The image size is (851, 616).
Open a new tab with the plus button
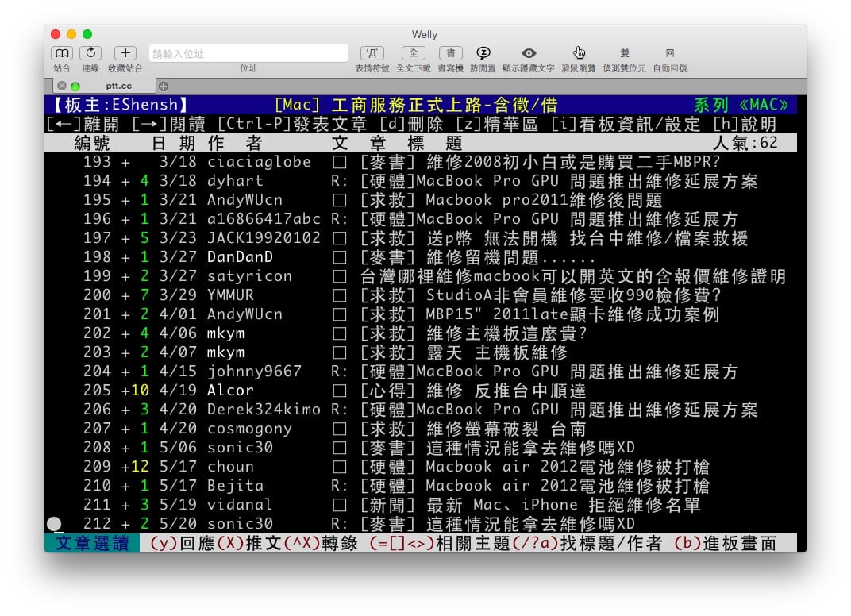coord(164,86)
